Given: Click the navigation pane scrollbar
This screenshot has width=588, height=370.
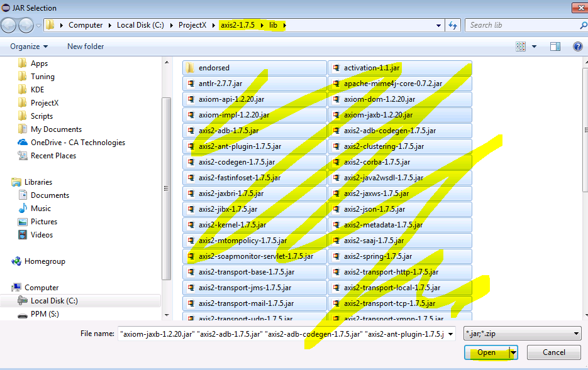Looking at the screenshot, I should click(167, 188).
